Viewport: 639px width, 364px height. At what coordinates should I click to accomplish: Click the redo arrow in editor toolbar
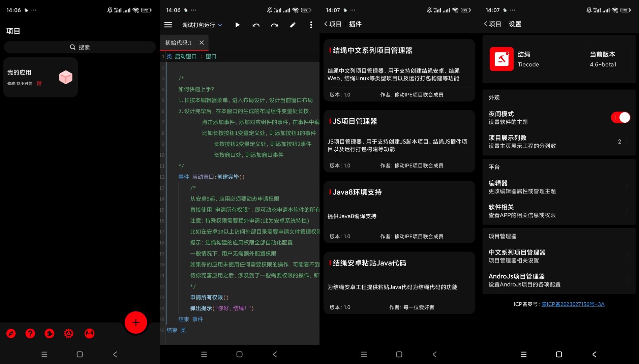[x=274, y=25]
